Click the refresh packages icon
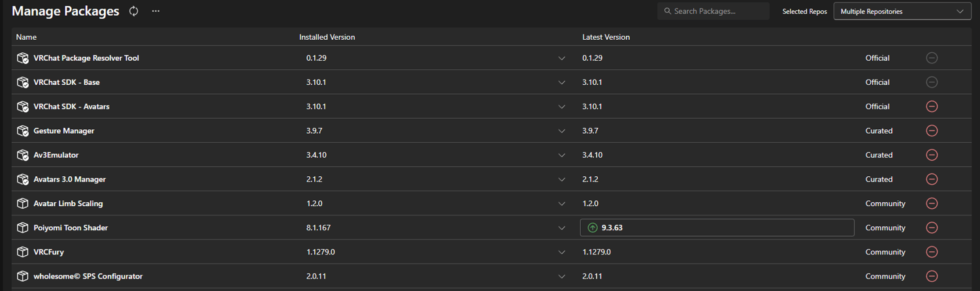The width and height of the screenshot is (980, 291). click(x=134, y=11)
